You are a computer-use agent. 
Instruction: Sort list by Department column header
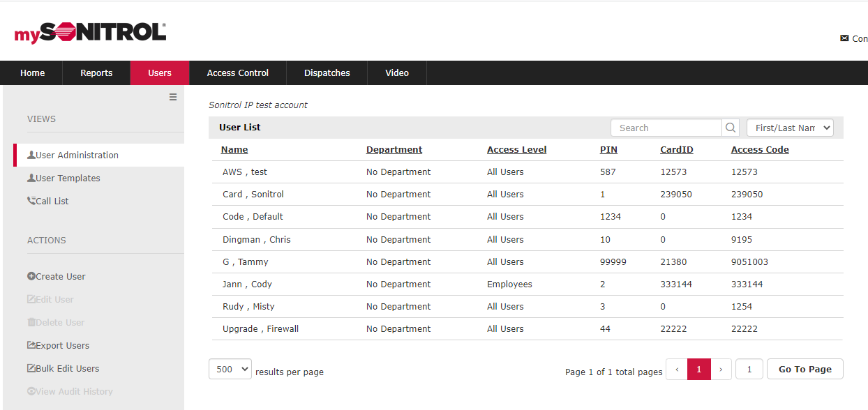(394, 150)
